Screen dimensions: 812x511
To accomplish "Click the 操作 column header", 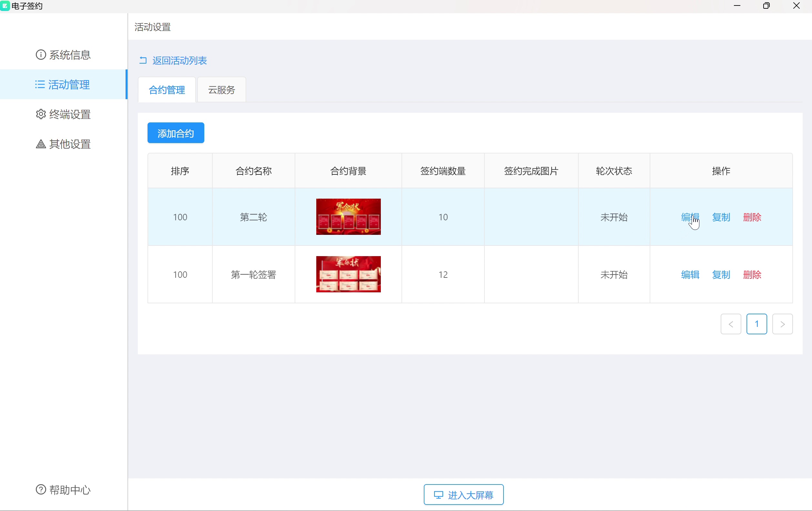I will [x=721, y=171].
